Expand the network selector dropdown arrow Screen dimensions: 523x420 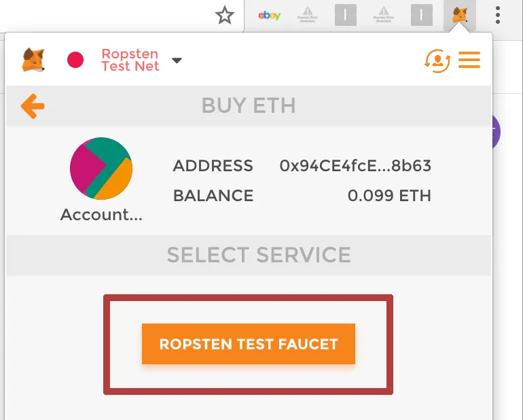click(177, 60)
